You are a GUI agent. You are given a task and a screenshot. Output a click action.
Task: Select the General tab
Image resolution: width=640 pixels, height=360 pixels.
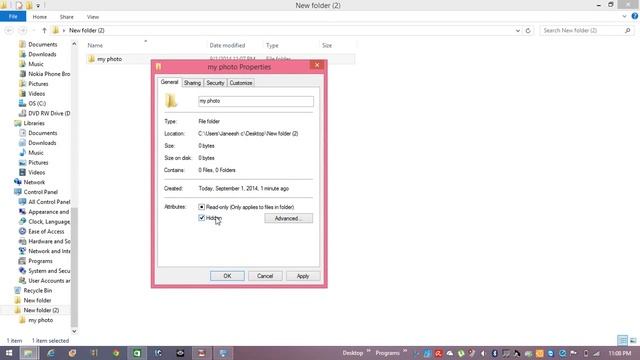coord(169,82)
